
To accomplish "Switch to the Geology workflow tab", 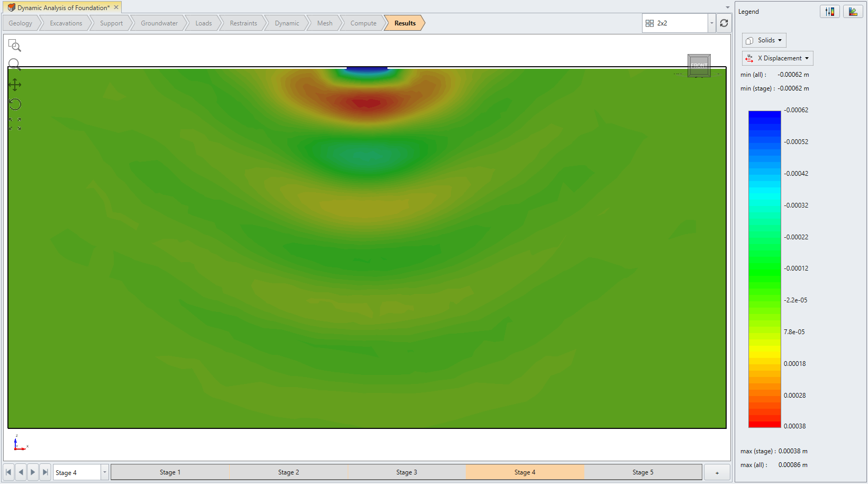I will [21, 23].
